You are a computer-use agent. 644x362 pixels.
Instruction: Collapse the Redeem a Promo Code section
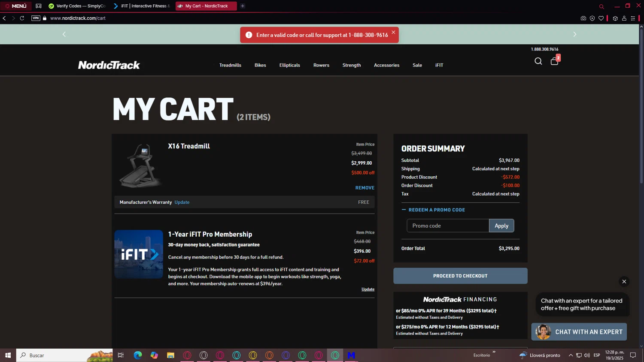tap(433, 210)
